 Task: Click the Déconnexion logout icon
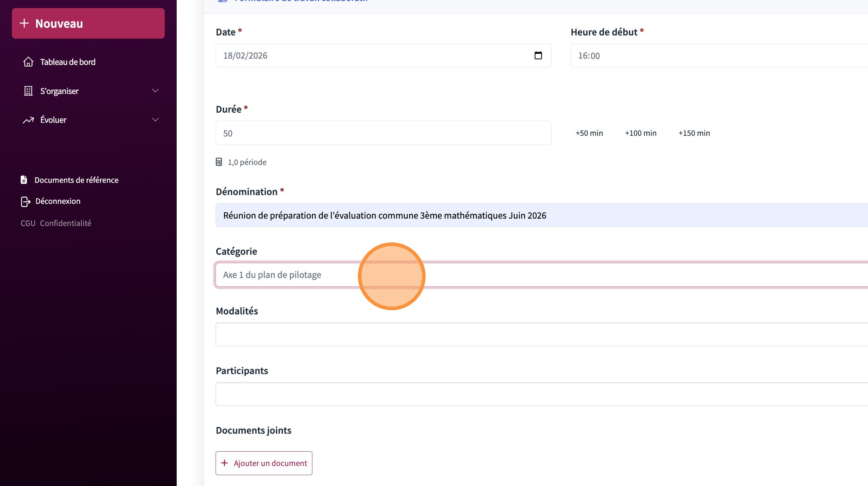coord(25,201)
